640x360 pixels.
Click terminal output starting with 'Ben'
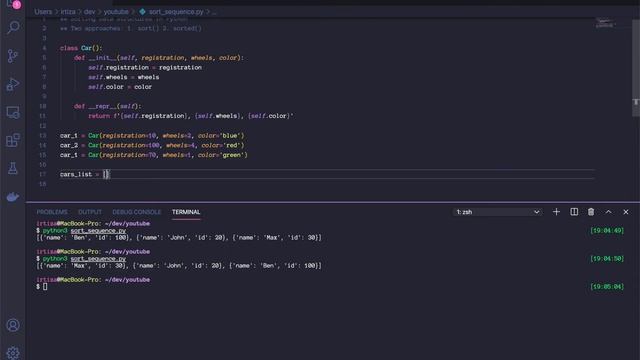[x=179, y=238]
